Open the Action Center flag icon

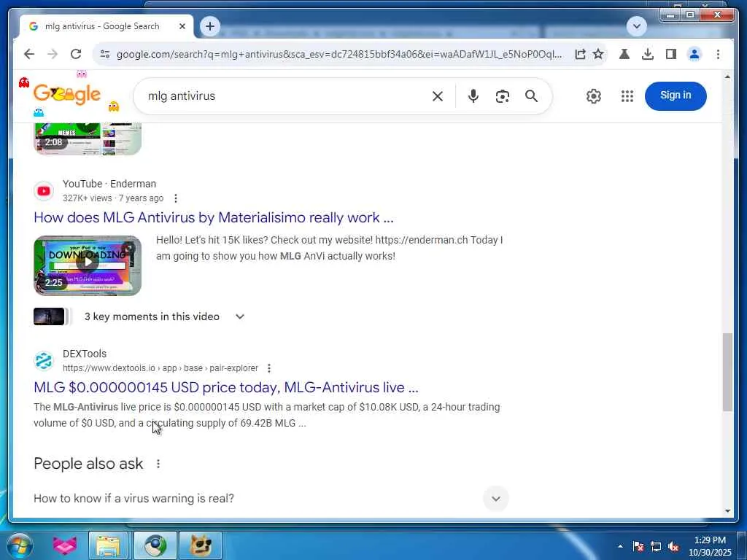tap(638, 546)
